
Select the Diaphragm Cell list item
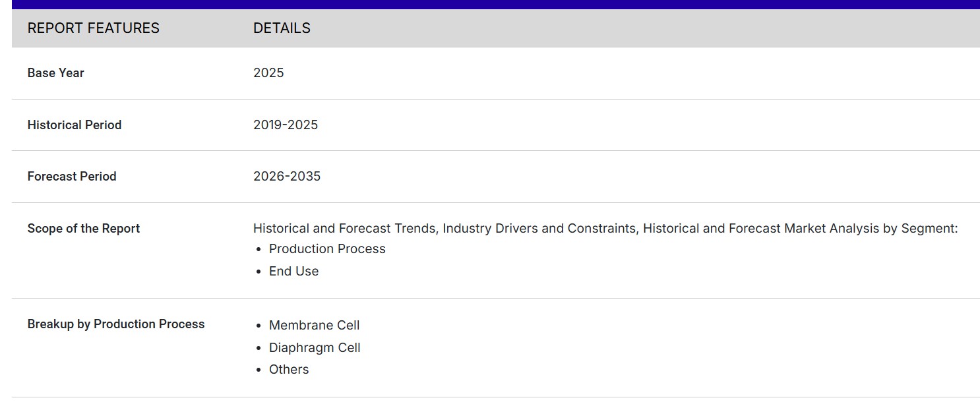315,348
